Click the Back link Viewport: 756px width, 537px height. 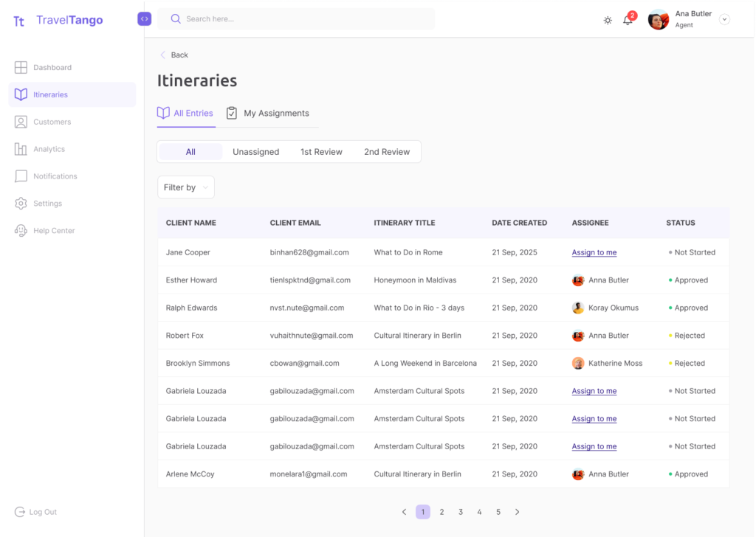click(174, 55)
